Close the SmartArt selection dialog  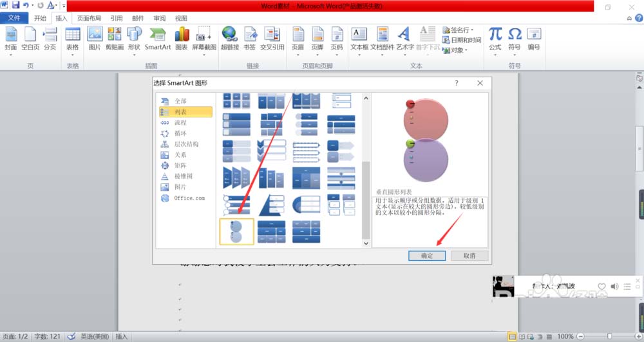[480, 83]
